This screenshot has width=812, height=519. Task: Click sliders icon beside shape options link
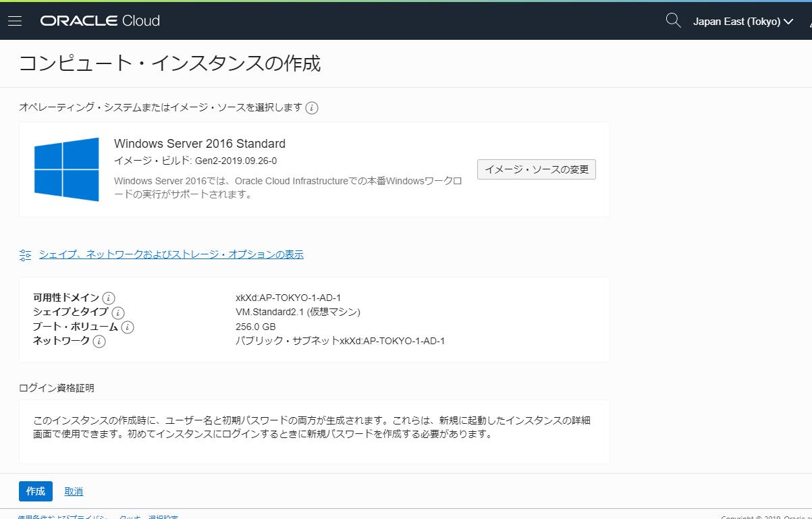(x=26, y=255)
